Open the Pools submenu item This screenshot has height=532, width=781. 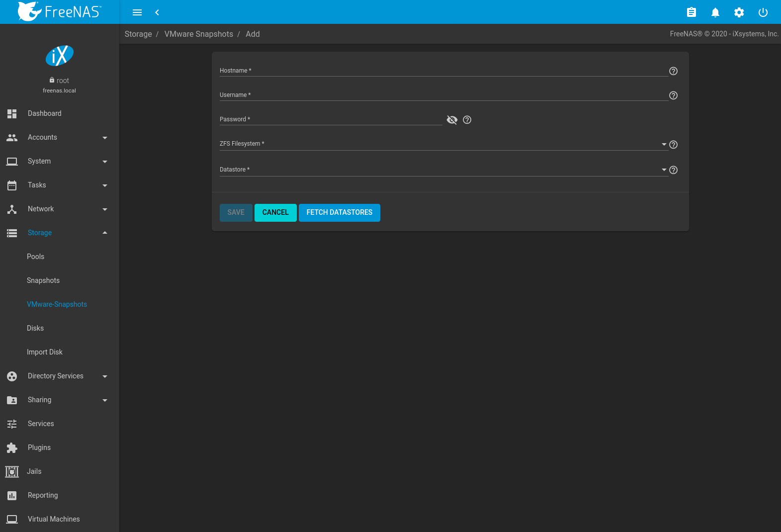point(35,257)
